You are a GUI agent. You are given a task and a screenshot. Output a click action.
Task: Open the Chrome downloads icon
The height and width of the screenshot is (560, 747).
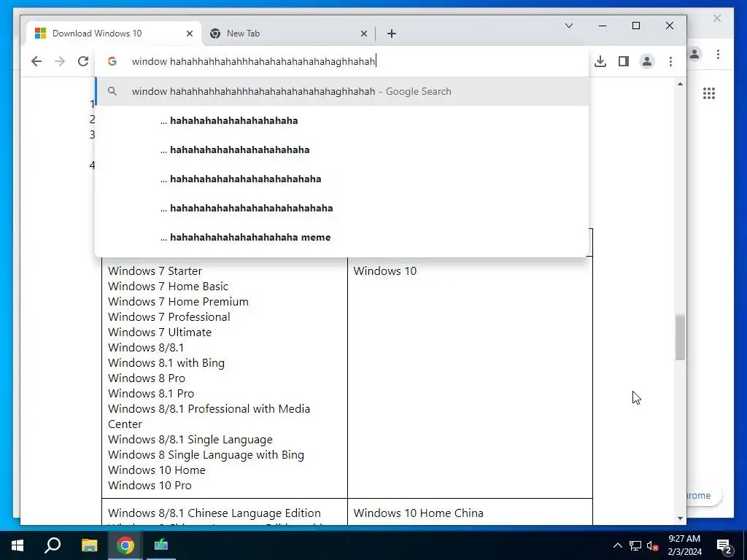[x=600, y=61]
